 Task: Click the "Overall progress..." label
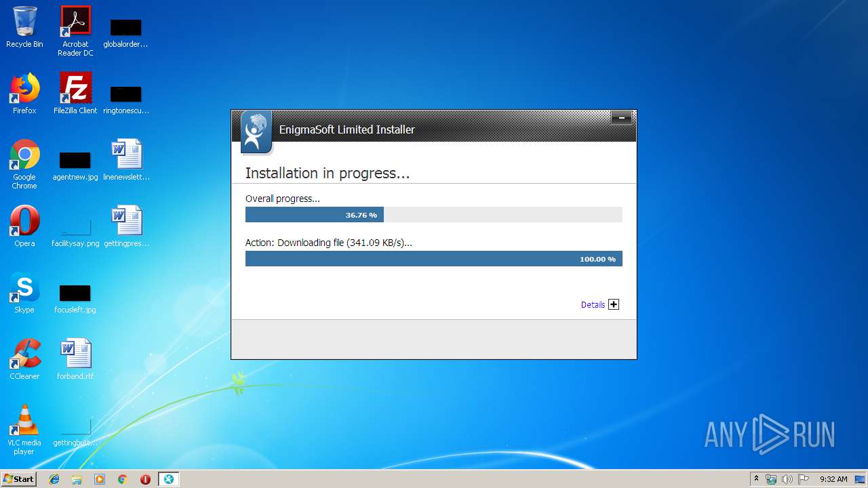(x=282, y=199)
